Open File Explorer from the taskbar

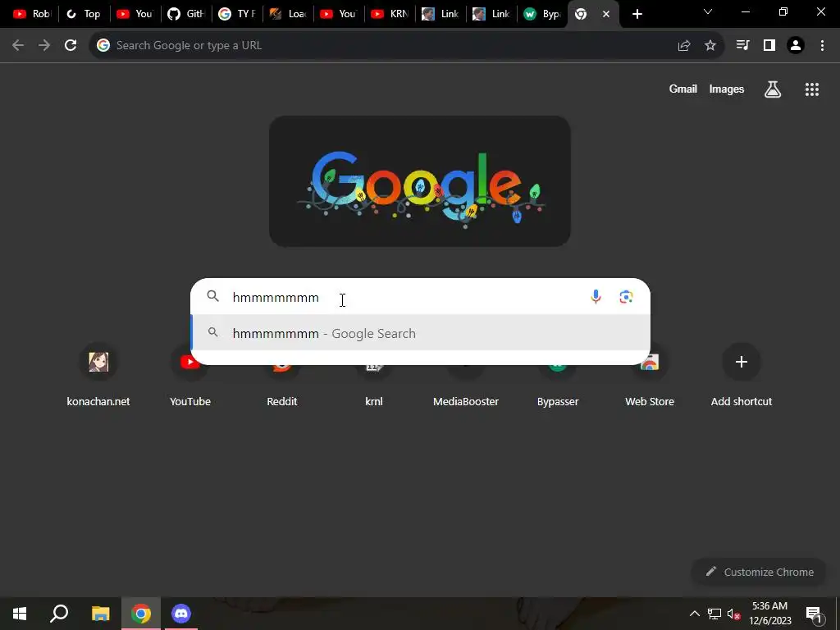click(100, 614)
